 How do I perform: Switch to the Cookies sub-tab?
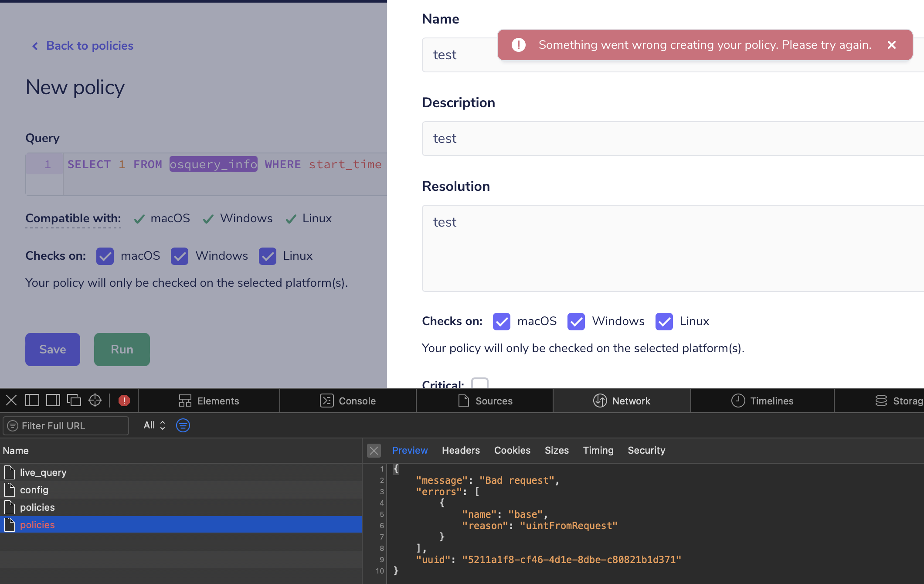tap(512, 450)
